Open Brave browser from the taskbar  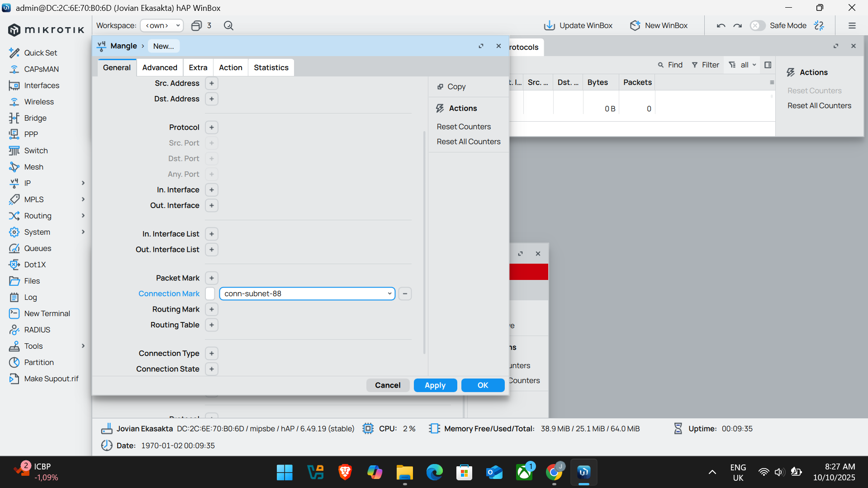point(345,473)
